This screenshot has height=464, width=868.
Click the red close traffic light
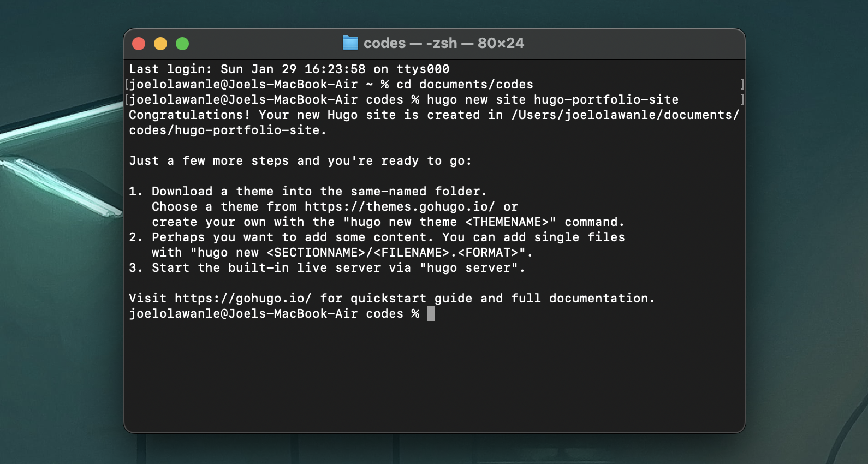(139, 43)
